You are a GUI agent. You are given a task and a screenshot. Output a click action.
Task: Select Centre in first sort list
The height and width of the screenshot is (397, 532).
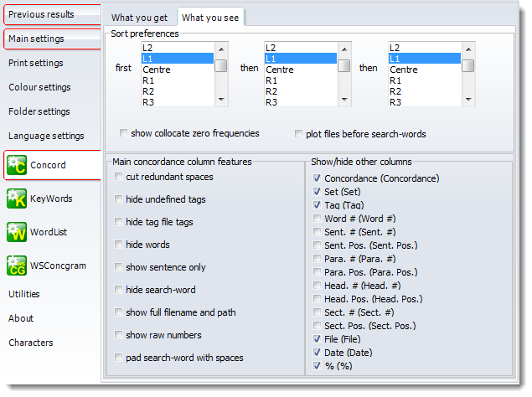(157, 70)
